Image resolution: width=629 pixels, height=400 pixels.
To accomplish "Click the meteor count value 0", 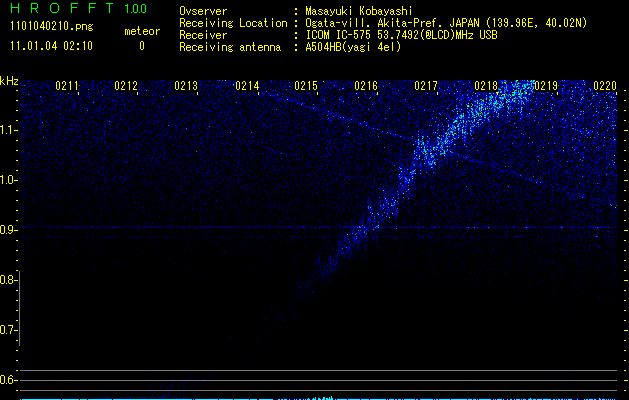I will [142, 46].
